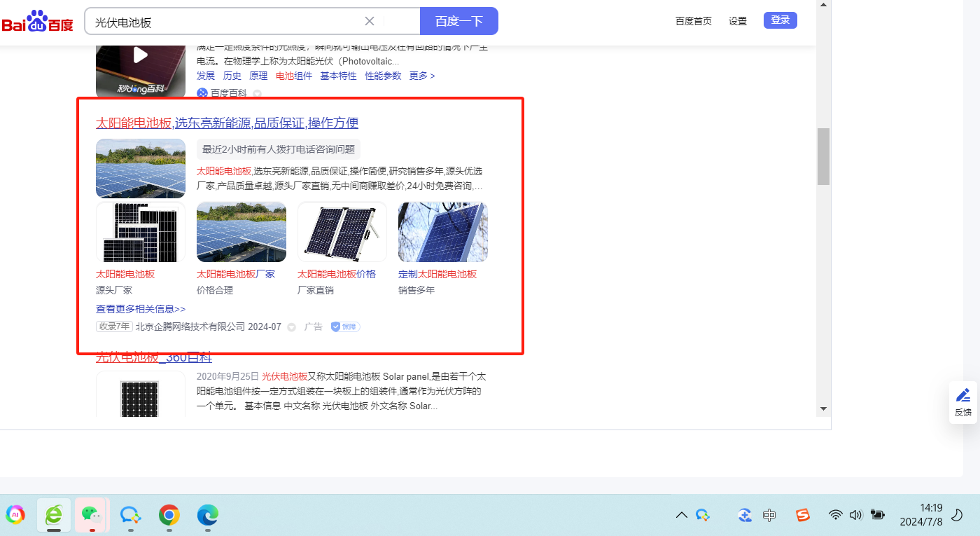Click the battery tray icon
The height and width of the screenshot is (536, 980).
click(877, 515)
